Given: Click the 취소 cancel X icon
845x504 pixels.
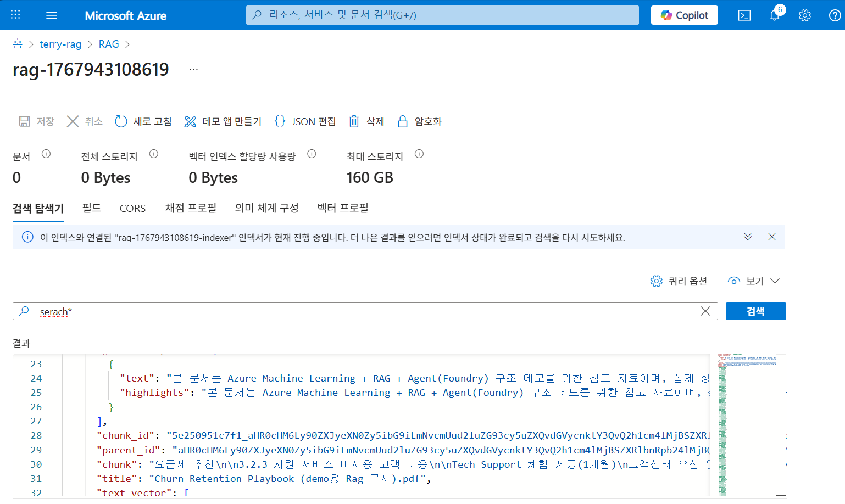Looking at the screenshot, I should click(73, 121).
